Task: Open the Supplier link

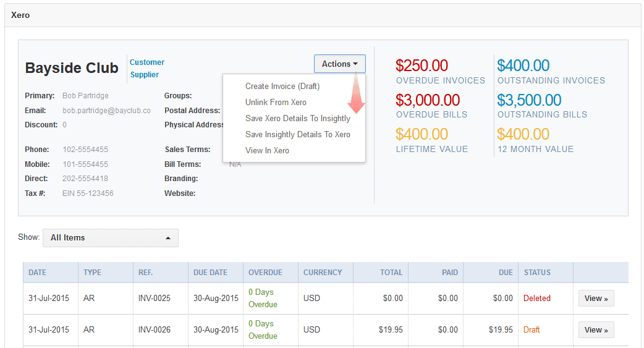Action: 145,74
